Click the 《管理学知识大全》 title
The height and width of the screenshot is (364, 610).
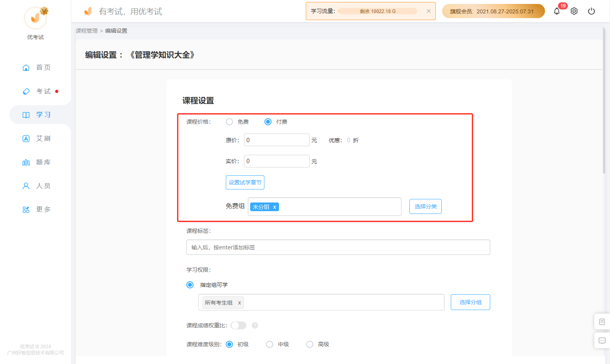[x=162, y=55]
